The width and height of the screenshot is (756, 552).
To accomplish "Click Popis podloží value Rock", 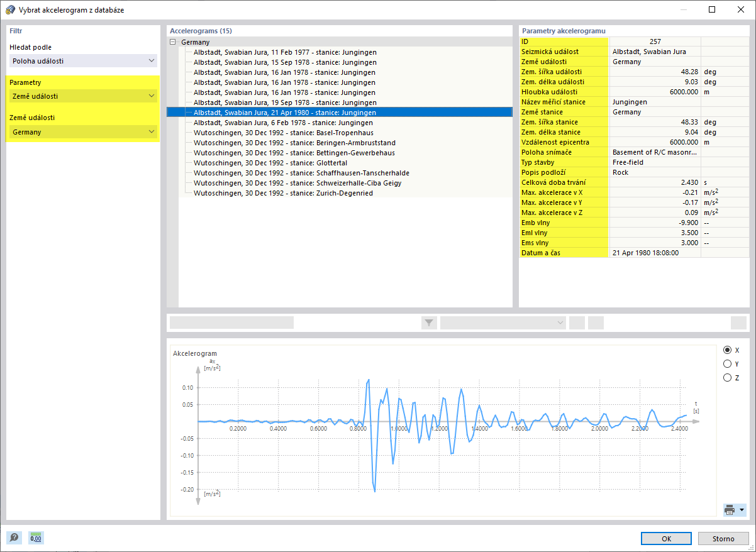I will 655,172.
